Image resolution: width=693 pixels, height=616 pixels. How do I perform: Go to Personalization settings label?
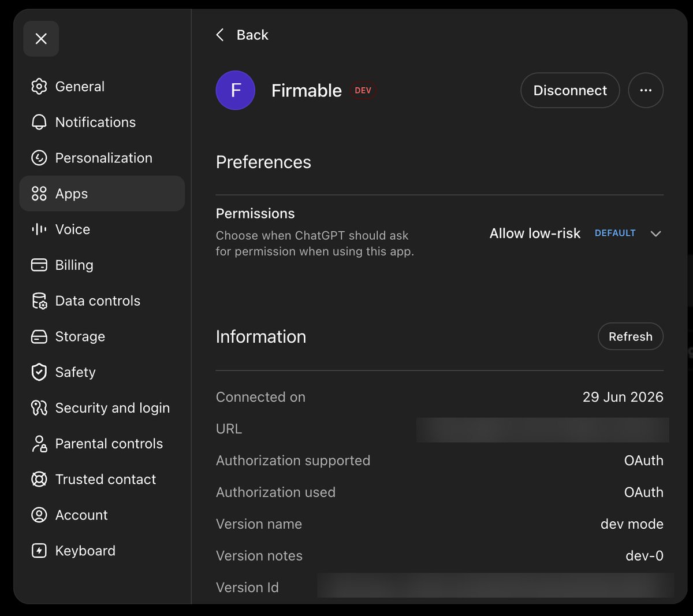click(104, 158)
